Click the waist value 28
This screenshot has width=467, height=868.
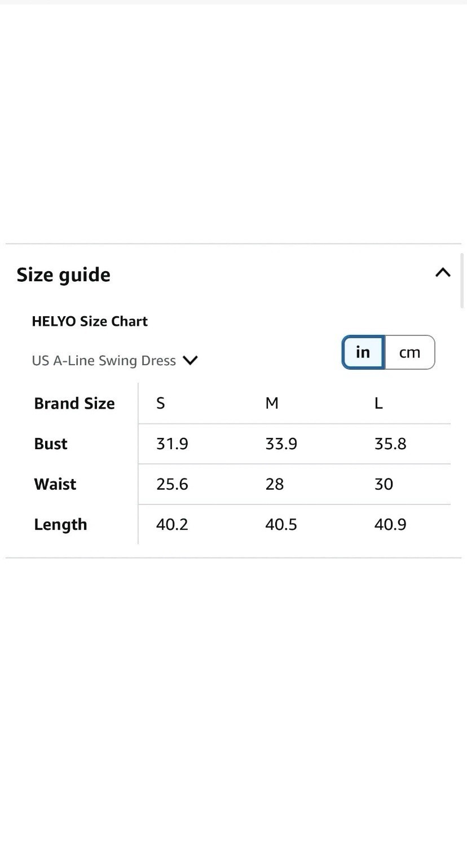pos(275,484)
